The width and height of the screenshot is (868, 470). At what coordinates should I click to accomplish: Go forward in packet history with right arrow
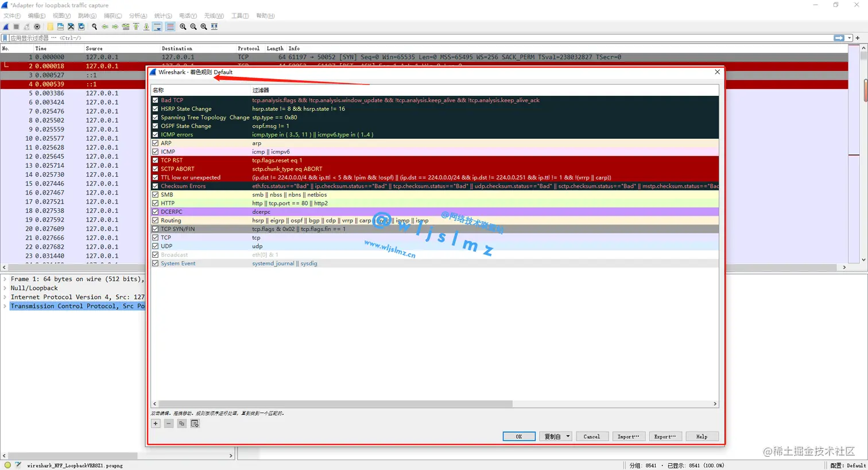pyautogui.click(x=115, y=26)
